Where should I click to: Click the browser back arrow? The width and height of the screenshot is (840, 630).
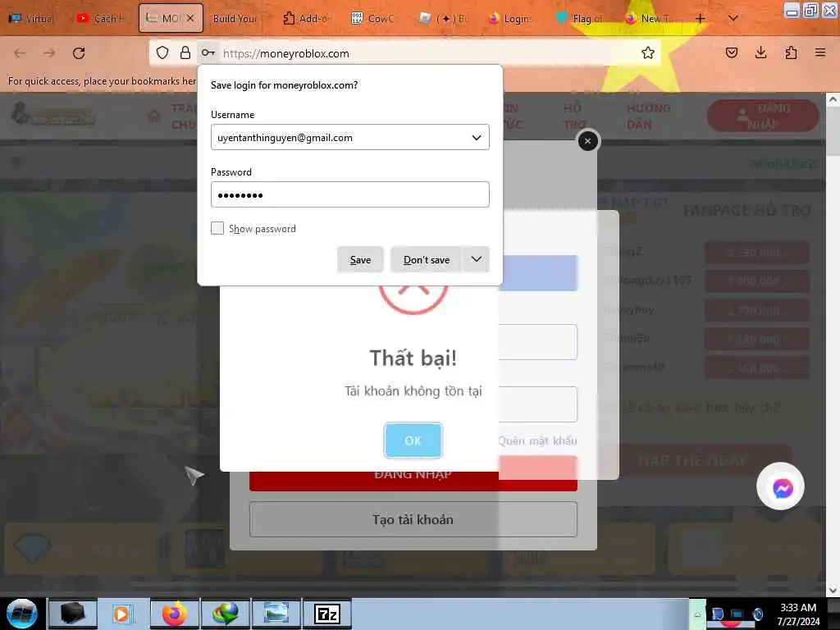(x=20, y=53)
